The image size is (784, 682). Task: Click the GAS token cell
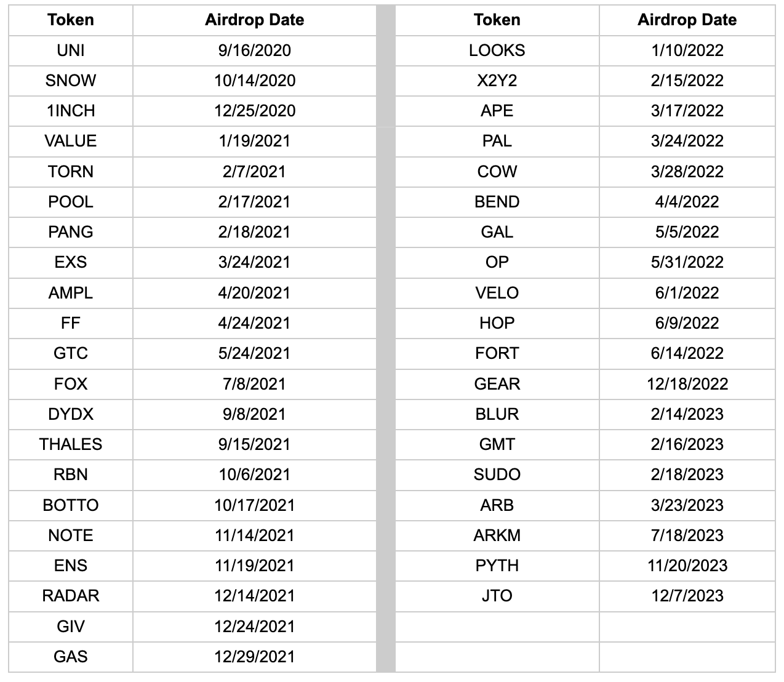point(71,657)
